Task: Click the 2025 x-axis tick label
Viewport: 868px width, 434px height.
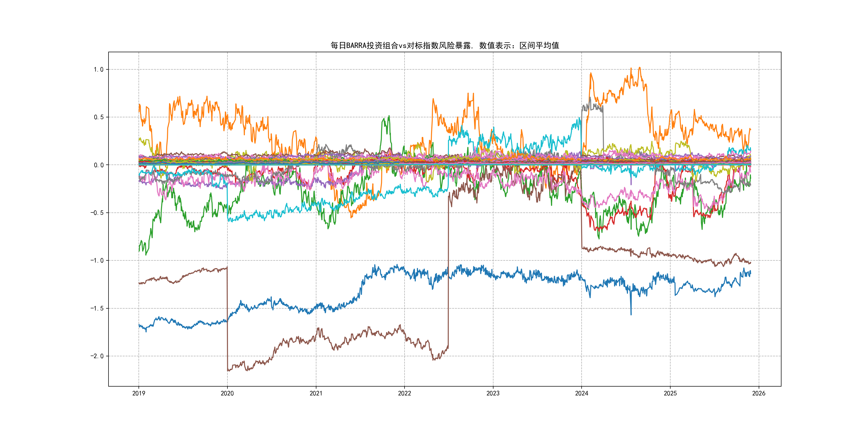Action: pos(670,393)
